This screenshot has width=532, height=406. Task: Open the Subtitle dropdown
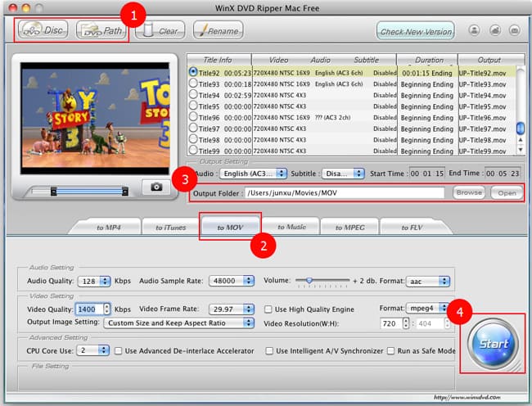pyautogui.click(x=343, y=174)
